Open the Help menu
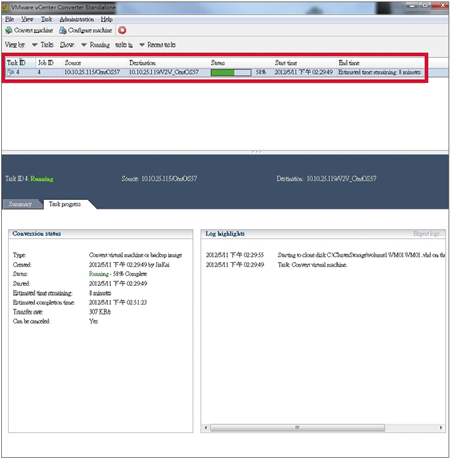Image resolution: width=450 pixels, height=459 pixels. (x=107, y=19)
